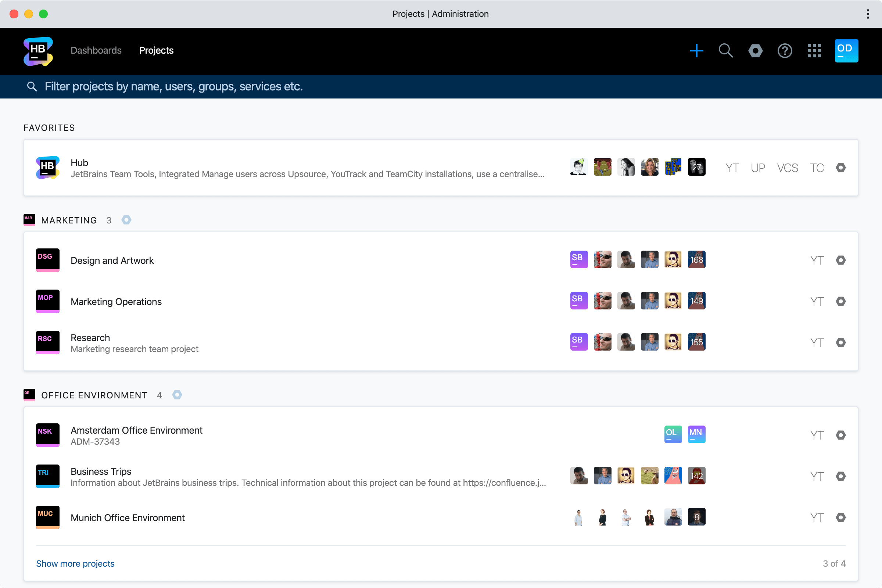Open the Projects tab
Image resolution: width=882 pixels, height=588 pixels.
[157, 51]
